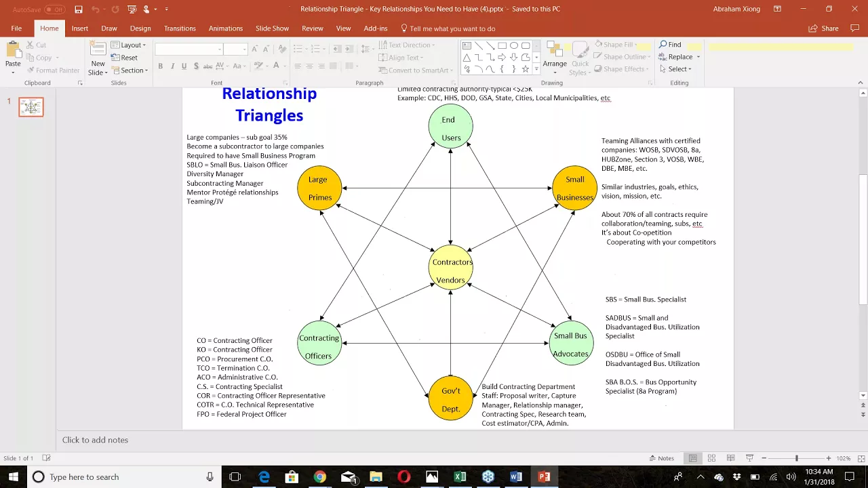This screenshot has height=488, width=868.
Task: Click Find in Editing group
Action: pyautogui.click(x=670, y=45)
